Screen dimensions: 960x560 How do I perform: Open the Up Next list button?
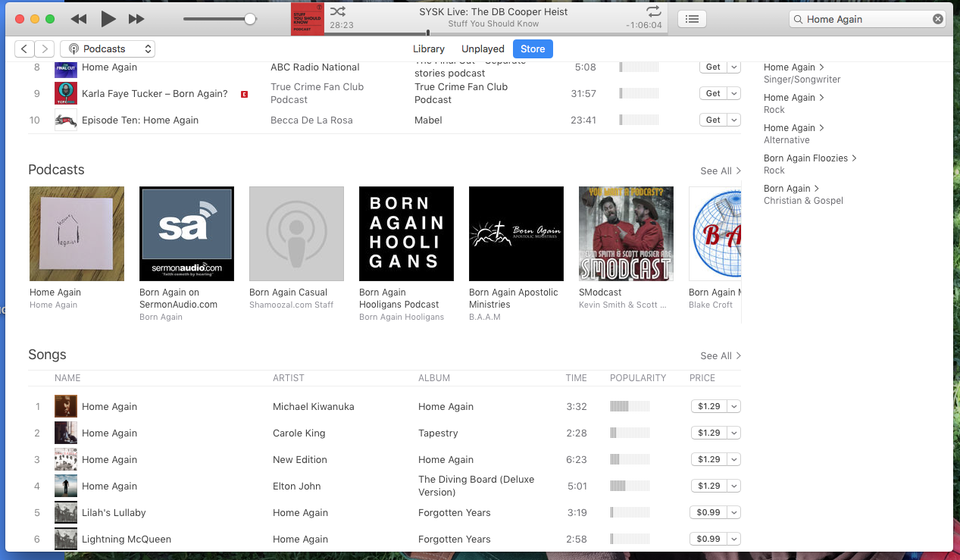[692, 19]
